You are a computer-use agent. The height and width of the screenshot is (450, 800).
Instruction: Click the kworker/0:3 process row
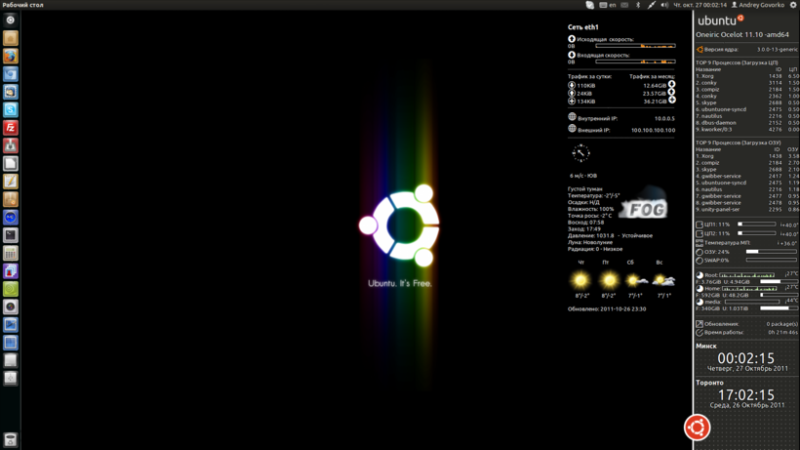pyautogui.click(x=747, y=130)
